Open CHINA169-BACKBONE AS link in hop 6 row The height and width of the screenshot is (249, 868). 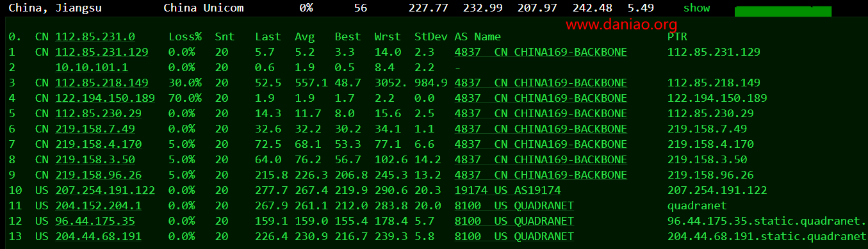541,129
